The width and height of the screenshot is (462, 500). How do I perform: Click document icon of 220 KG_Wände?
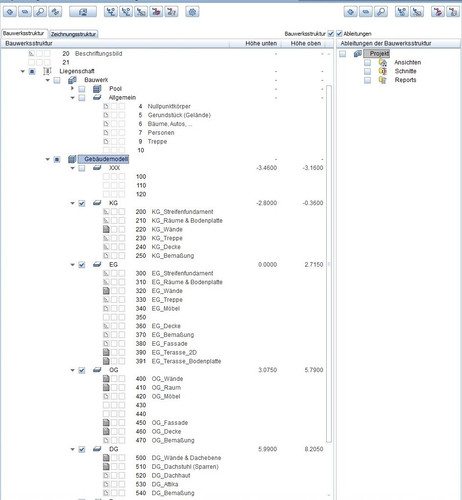[x=106, y=229]
